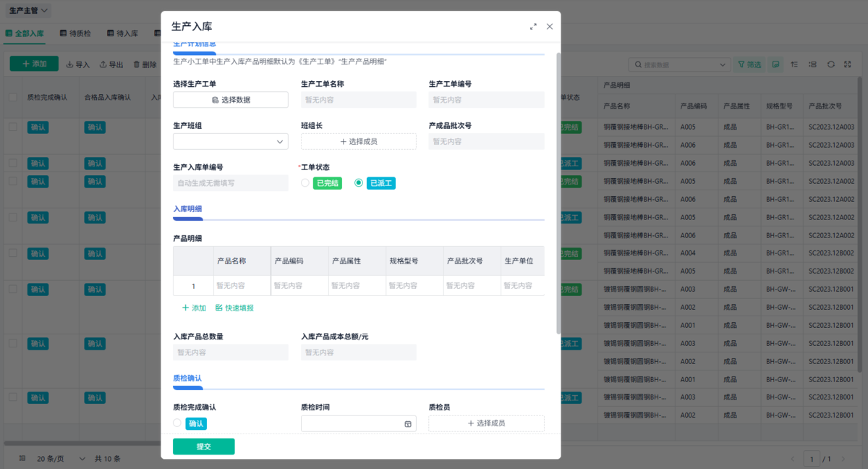868x469 pixels.
Task: Toggle the select-all checkbox in table header
Action: [13, 97]
